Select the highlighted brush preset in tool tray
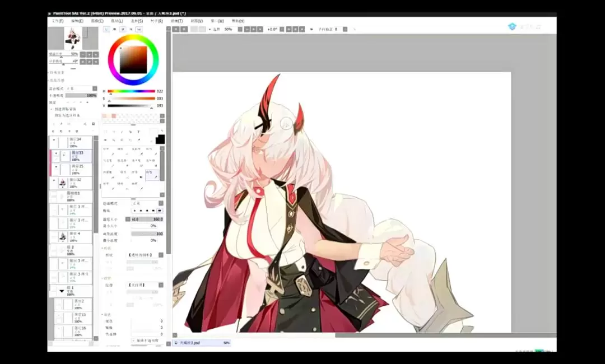 pos(152,175)
